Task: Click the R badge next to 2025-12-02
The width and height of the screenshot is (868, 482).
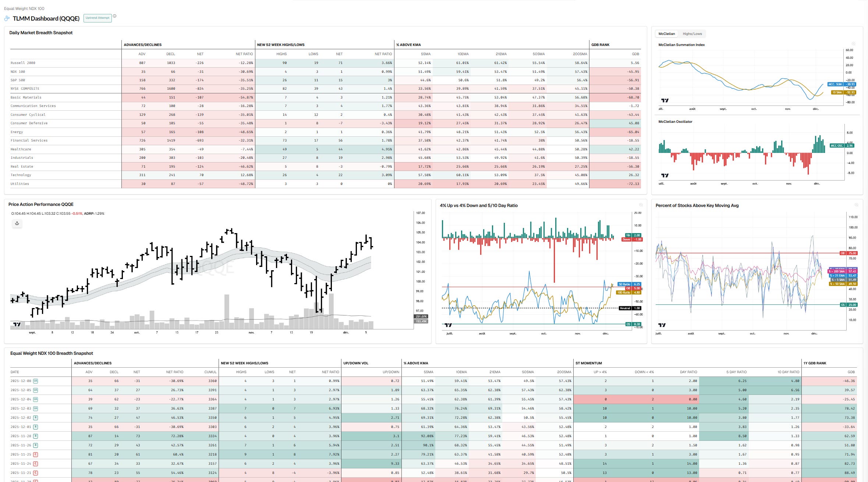Action: click(x=36, y=418)
